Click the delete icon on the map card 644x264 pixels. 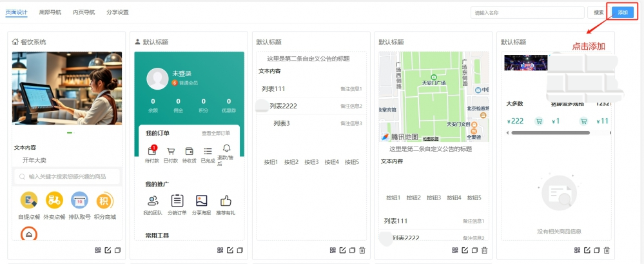[x=484, y=250]
